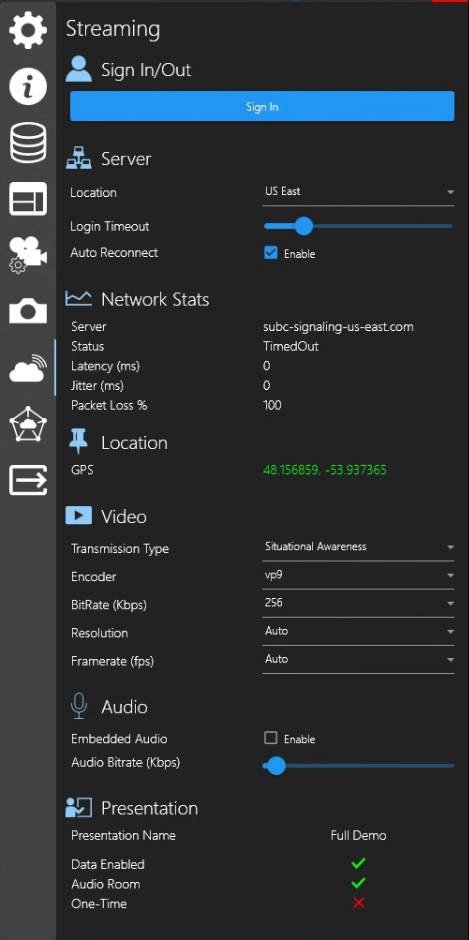
Task: Select the photo camera icon
Action: [28, 311]
